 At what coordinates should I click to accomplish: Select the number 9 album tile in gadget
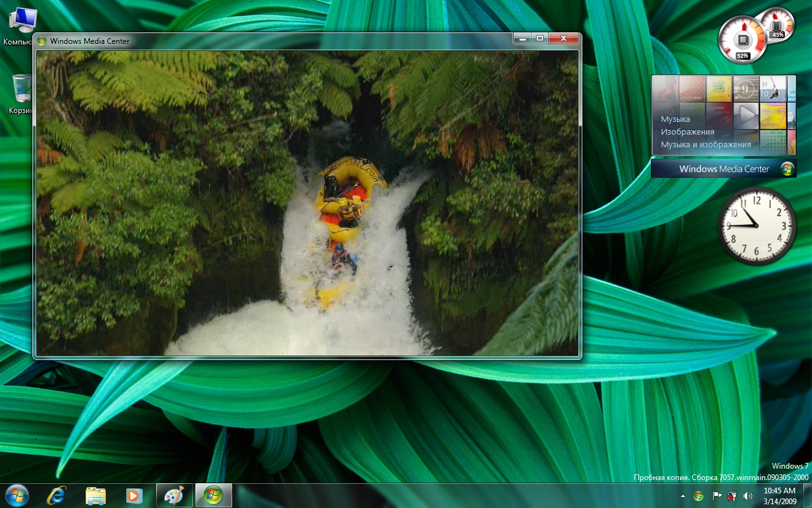pos(746,89)
